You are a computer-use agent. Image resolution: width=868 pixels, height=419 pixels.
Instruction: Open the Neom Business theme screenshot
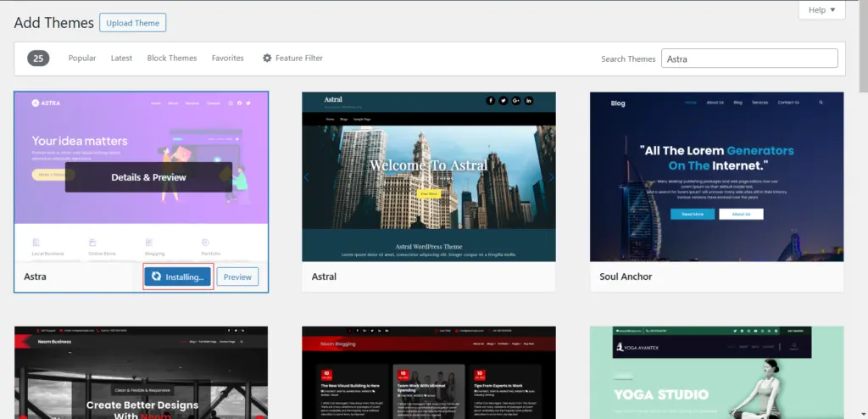coord(142,372)
